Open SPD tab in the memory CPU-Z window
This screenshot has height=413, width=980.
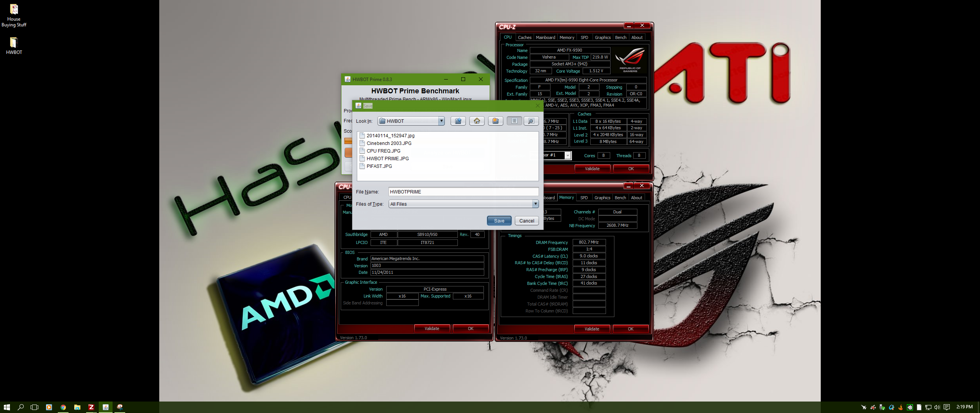pyautogui.click(x=584, y=198)
